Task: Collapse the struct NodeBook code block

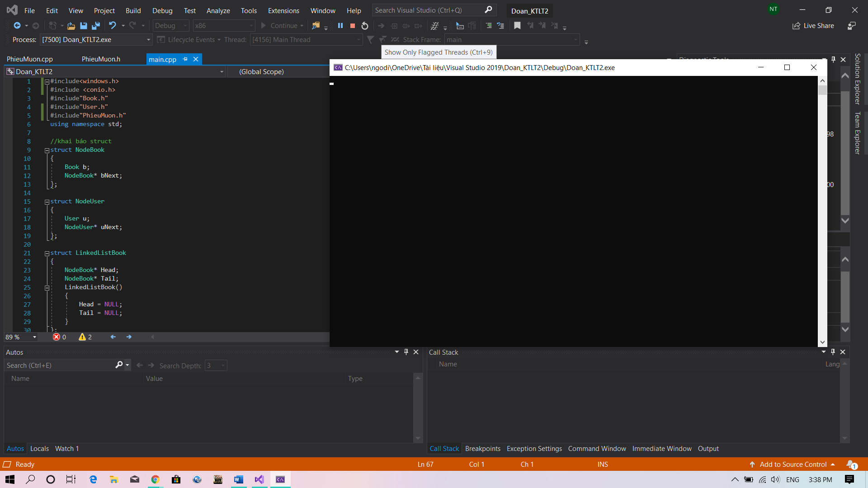Action: tap(47, 150)
